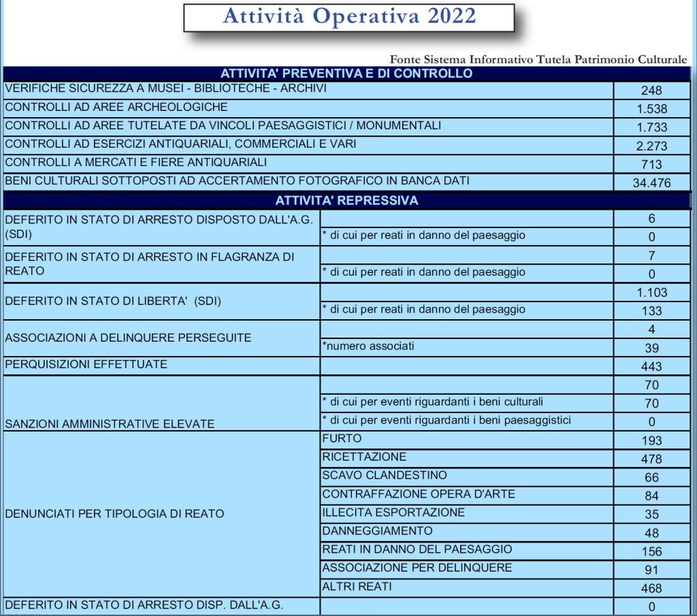Viewport: 697px width, 616px height.
Task: Select the 'RICETTAZIONE' row
Action: point(364,457)
